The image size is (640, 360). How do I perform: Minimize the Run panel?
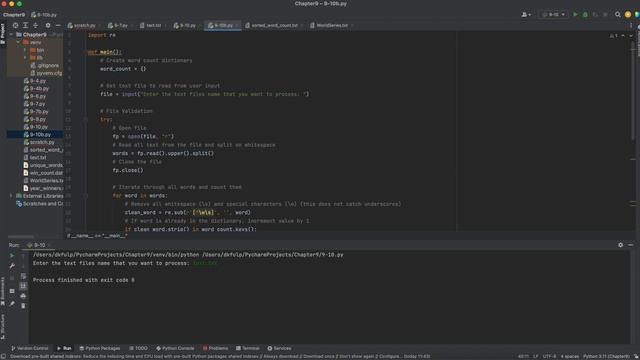[x=631, y=245]
